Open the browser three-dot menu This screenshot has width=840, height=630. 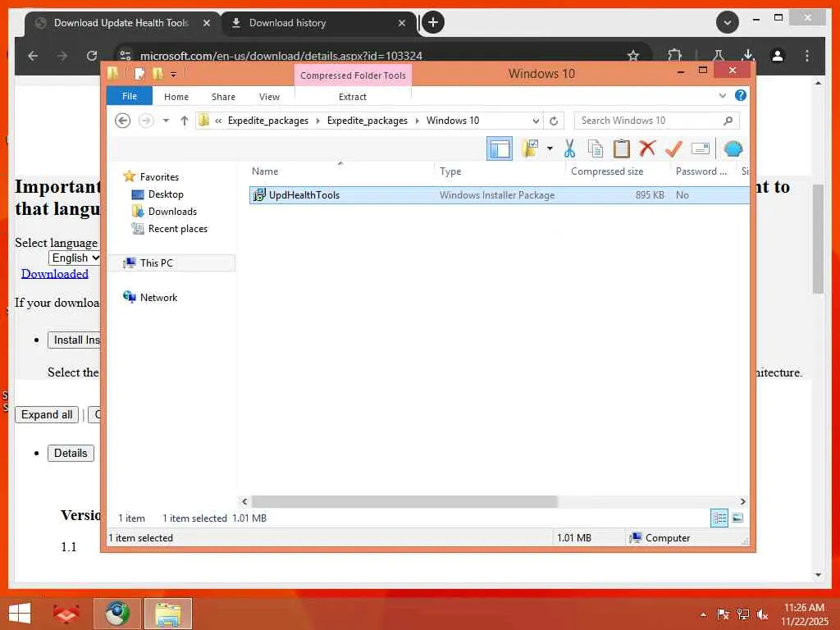point(807,56)
